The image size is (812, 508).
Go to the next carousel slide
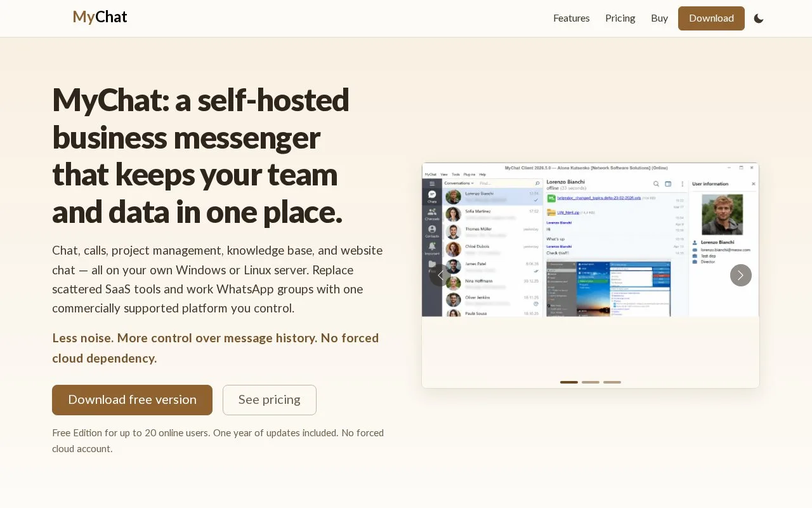741,275
